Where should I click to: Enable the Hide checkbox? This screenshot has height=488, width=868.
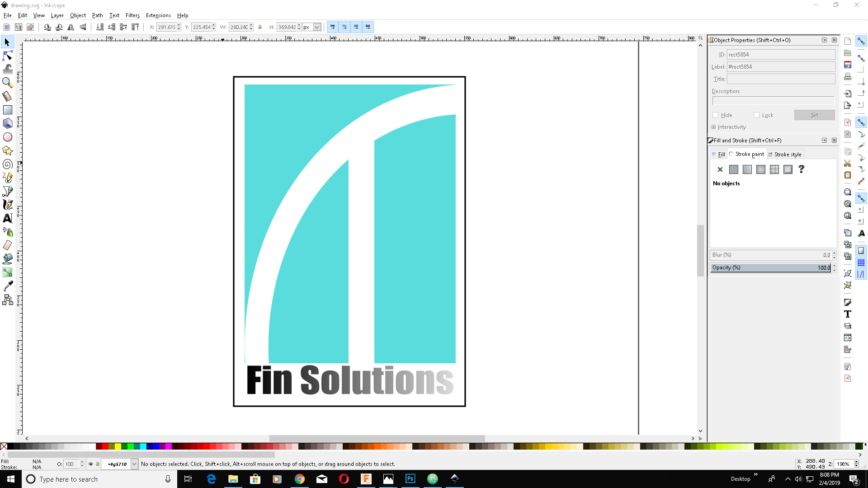[715, 115]
